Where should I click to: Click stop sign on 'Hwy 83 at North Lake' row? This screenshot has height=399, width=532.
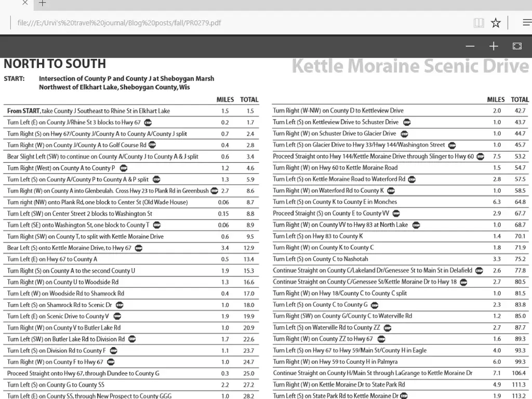click(x=416, y=225)
